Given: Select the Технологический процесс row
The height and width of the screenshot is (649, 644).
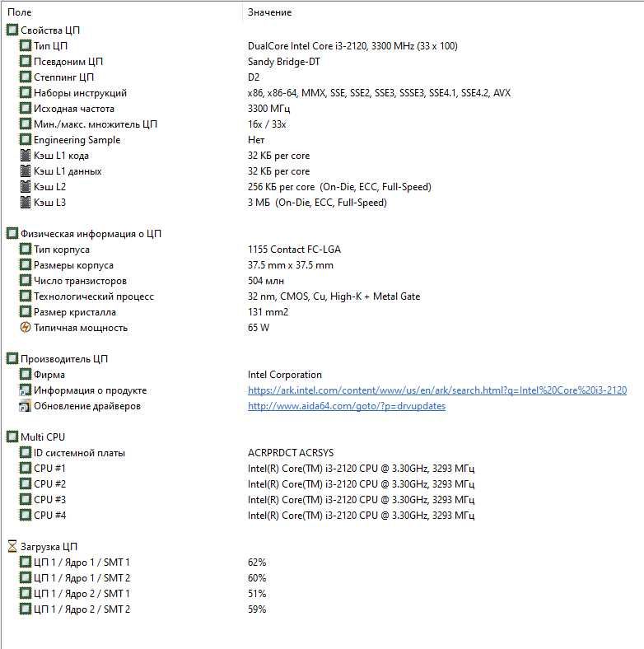Looking at the screenshot, I should pos(322,296).
